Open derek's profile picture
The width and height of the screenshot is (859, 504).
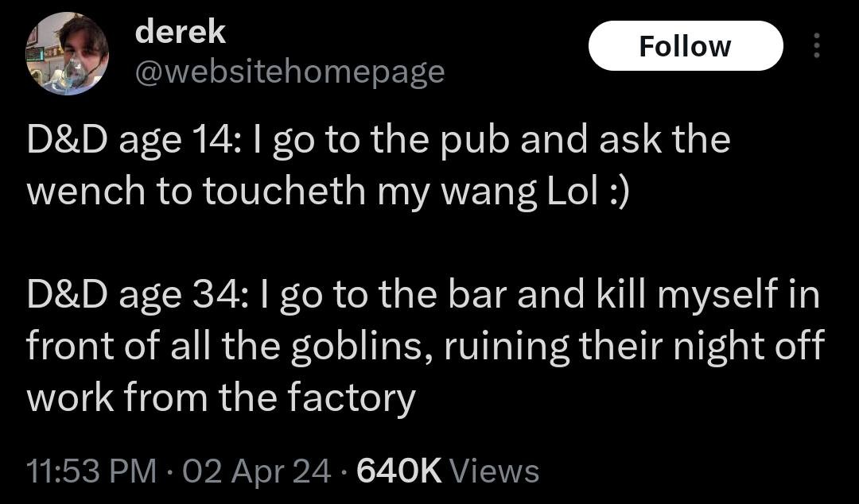tap(67, 53)
